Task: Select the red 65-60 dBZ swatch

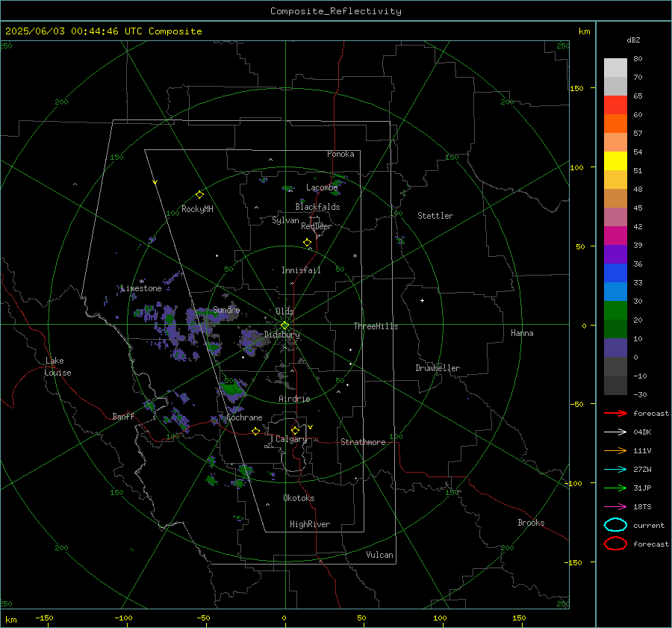Action: [615, 105]
